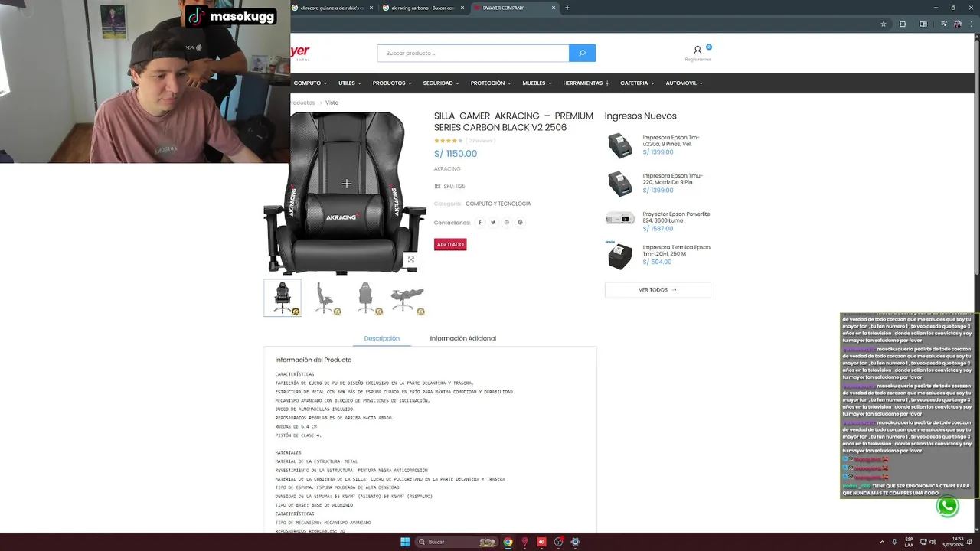Open the settings gear app in taskbar
Viewport: 980px width, 551px height.
(575, 542)
